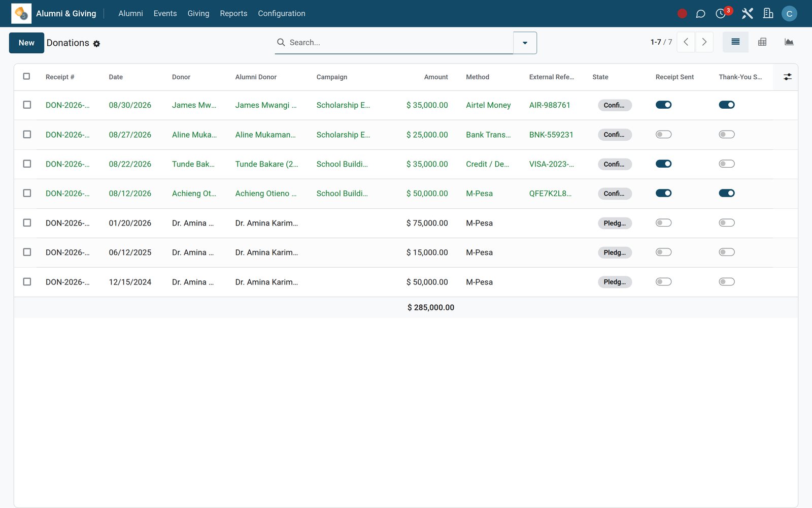The width and height of the screenshot is (812, 508).
Task: Open the user avatar menu
Action: pyautogui.click(x=789, y=14)
